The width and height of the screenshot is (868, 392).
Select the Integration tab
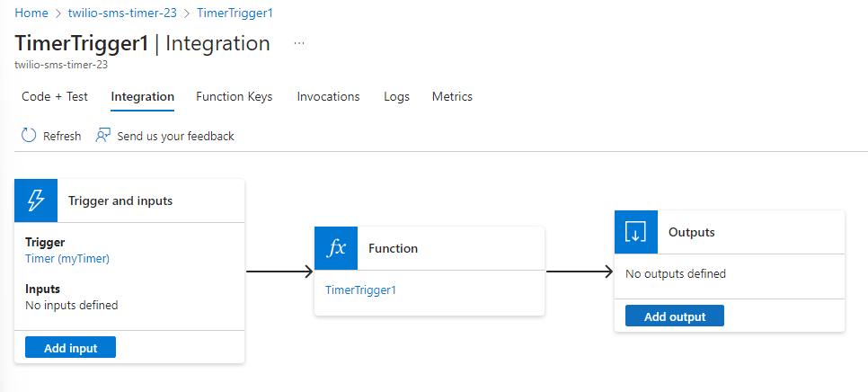[142, 96]
